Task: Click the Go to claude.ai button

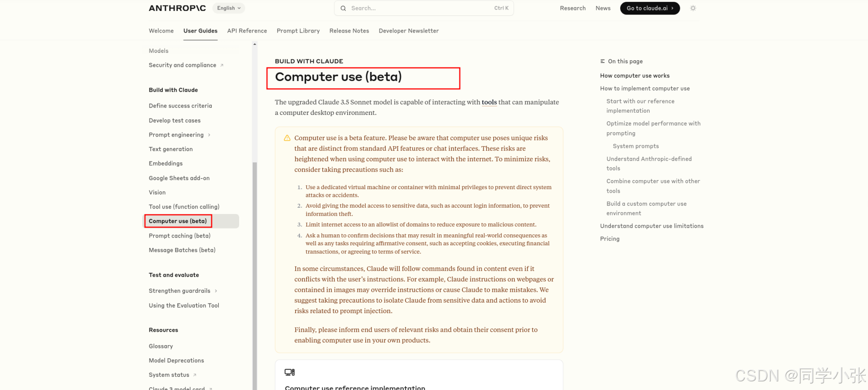Action: [x=650, y=8]
